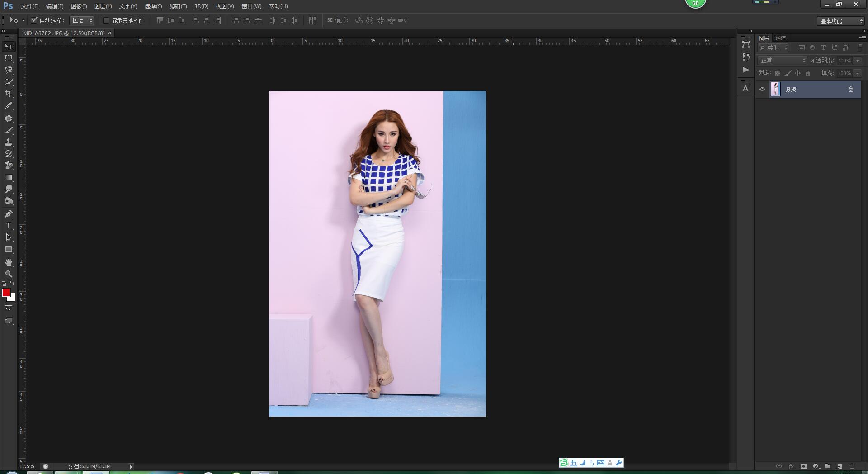Delete layer with trash icon

(852, 466)
